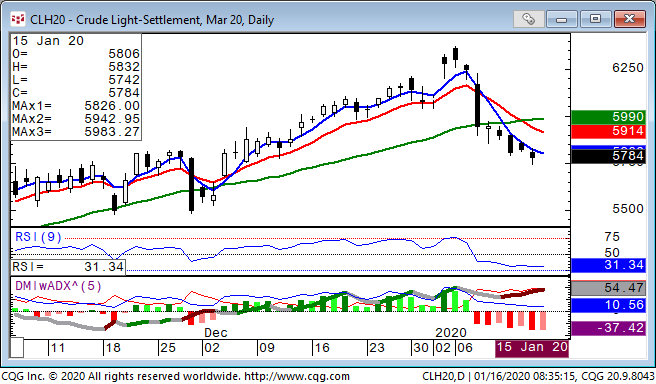Click the green 5990 price label
Image resolution: width=656 pixels, height=384 pixels.
click(x=608, y=117)
